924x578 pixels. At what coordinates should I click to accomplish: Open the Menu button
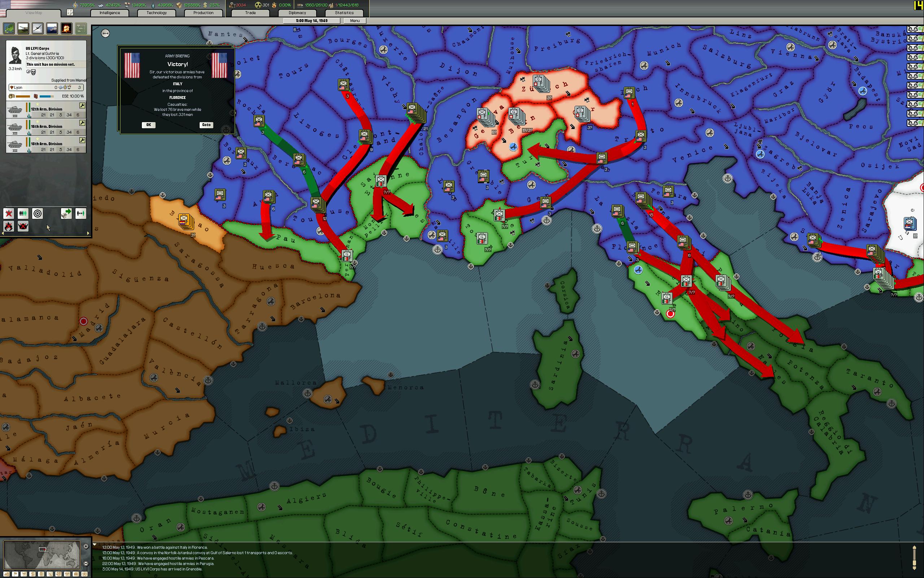tap(355, 21)
